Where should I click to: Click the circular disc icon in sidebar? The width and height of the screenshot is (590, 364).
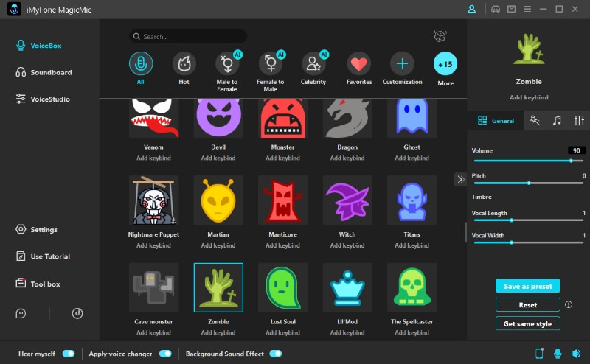click(77, 313)
